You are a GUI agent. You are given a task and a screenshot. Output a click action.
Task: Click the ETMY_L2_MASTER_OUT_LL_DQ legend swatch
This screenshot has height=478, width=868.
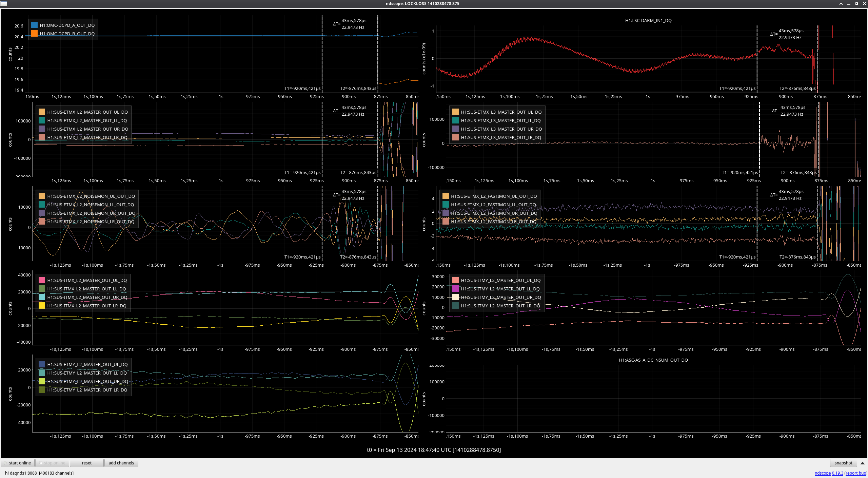[x=42, y=373]
